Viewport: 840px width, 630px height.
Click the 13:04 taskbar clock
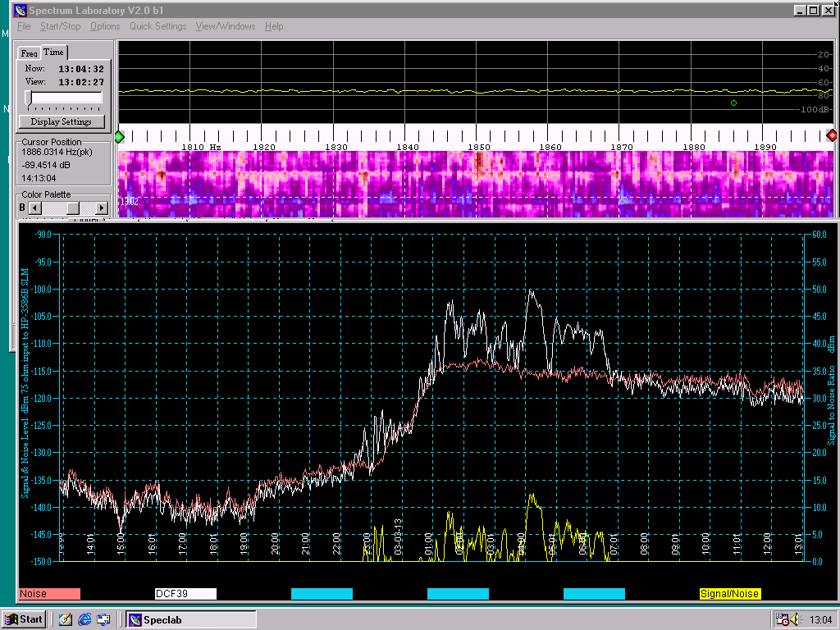pyautogui.click(x=820, y=620)
